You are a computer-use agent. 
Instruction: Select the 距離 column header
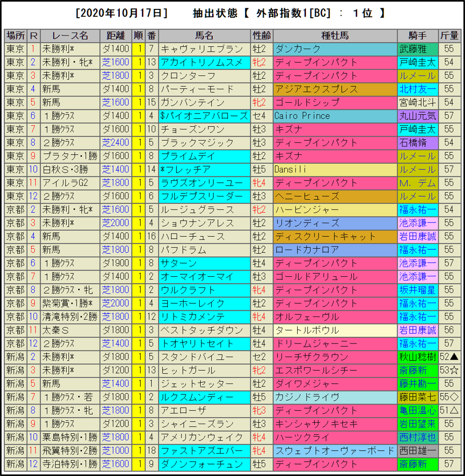(x=116, y=35)
